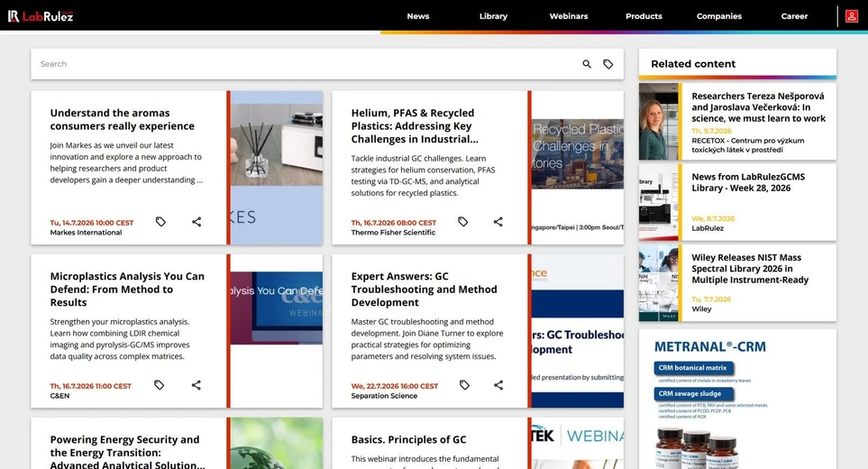Open the user account icon

[x=852, y=16]
